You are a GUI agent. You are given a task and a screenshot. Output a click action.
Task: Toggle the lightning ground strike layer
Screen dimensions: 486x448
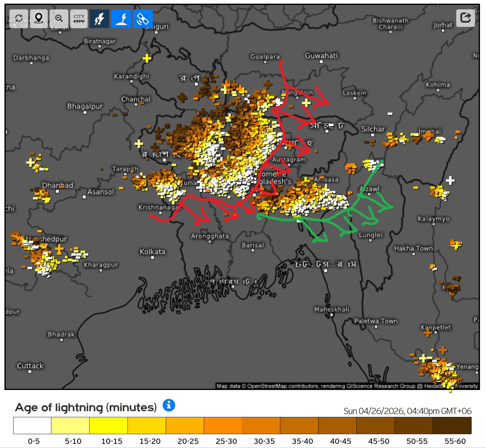tap(121, 19)
